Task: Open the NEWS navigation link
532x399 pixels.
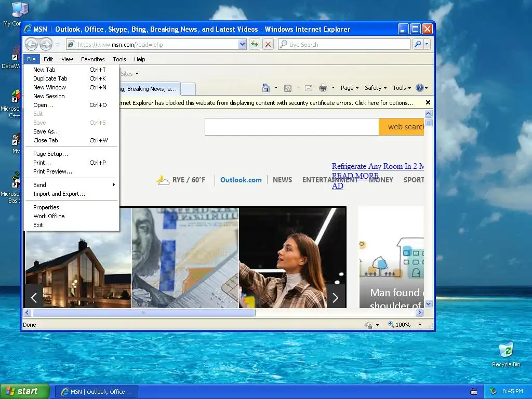Action: tap(282, 180)
